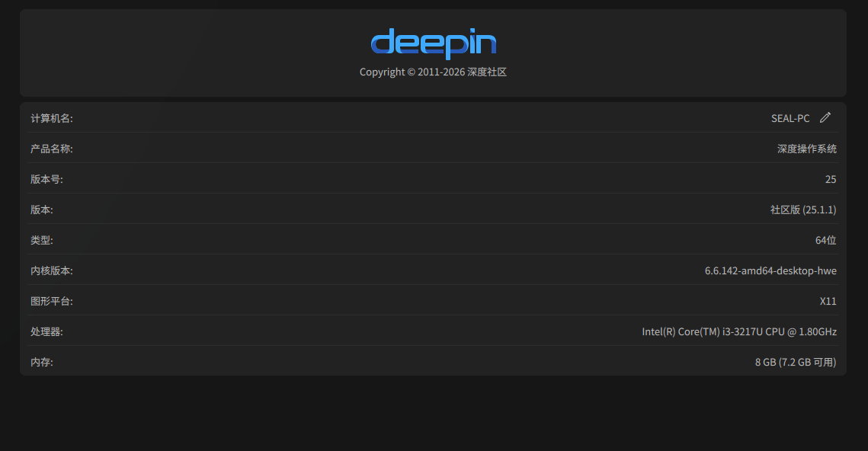Click the 版本号 label
Image resolution: width=868 pixels, height=451 pixels.
[x=46, y=179]
